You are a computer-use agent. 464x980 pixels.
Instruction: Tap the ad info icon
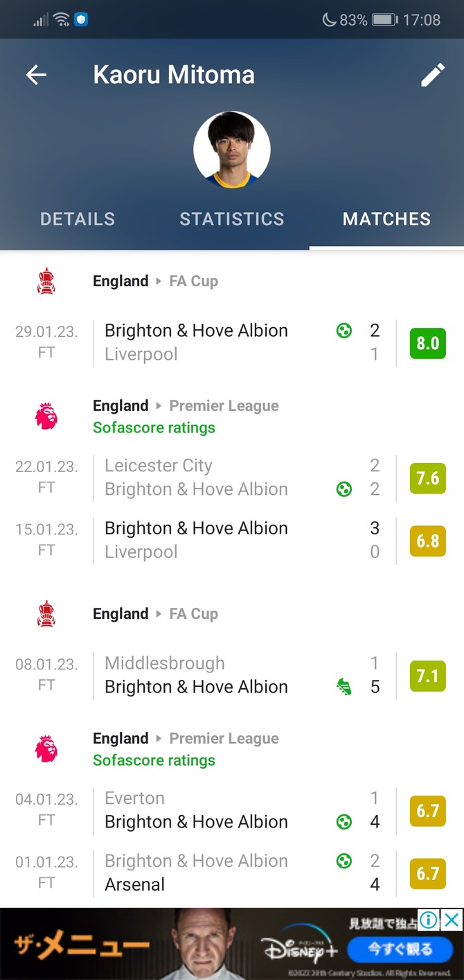click(x=429, y=920)
